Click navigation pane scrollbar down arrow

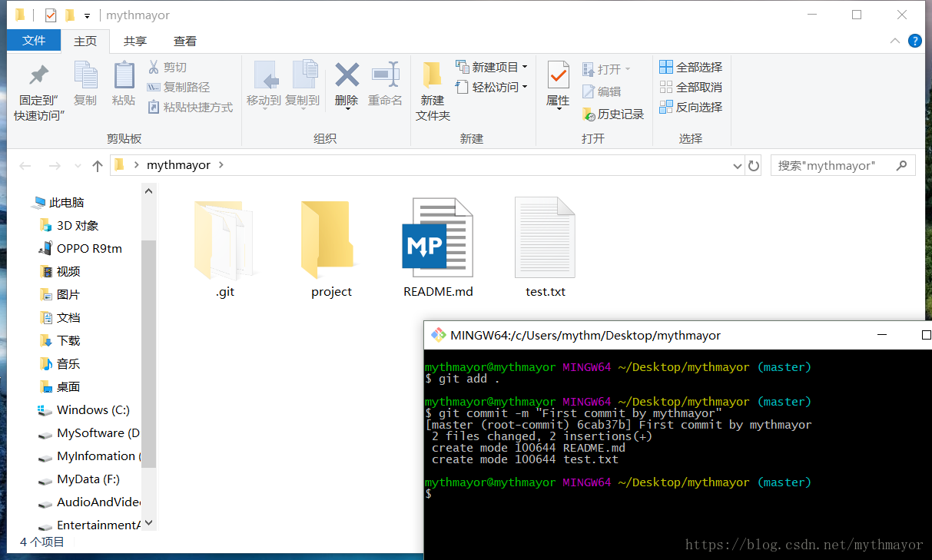(149, 522)
